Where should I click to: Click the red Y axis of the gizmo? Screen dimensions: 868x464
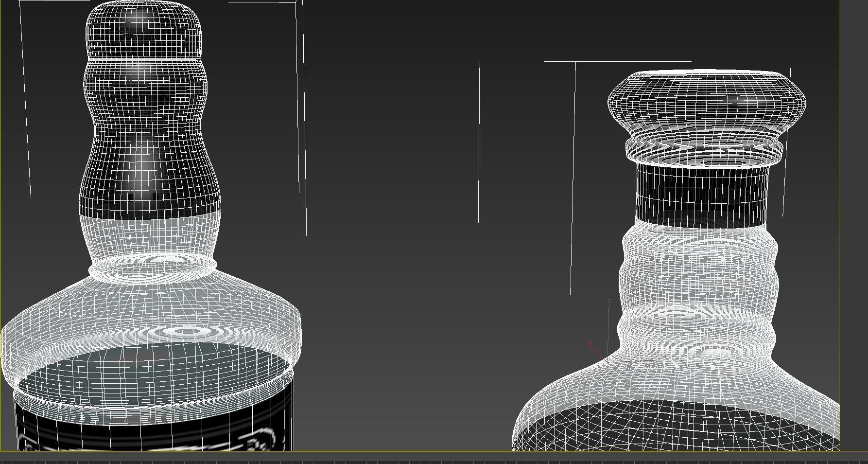coord(598,352)
